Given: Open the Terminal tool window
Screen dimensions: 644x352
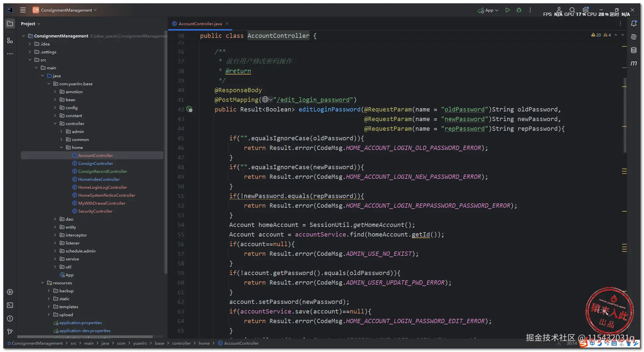Looking at the screenshot, I should coord(10,305).
